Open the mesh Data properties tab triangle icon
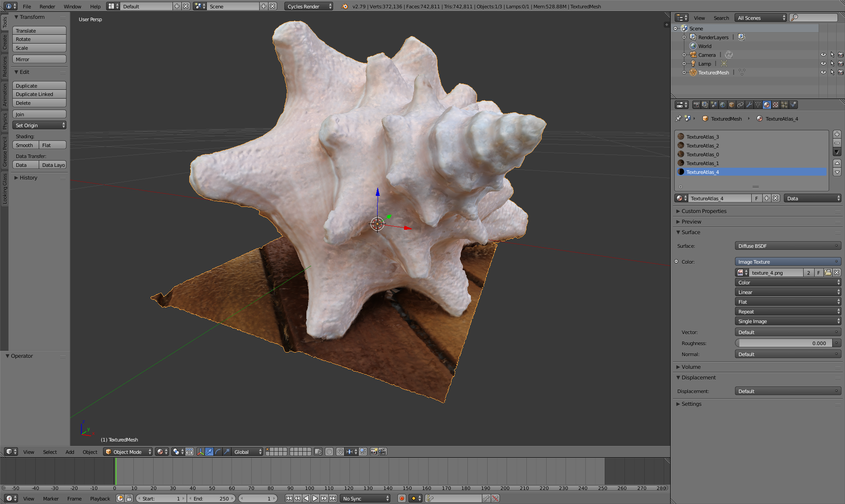This screenshot has height=504, width=845. click(758, 105)
